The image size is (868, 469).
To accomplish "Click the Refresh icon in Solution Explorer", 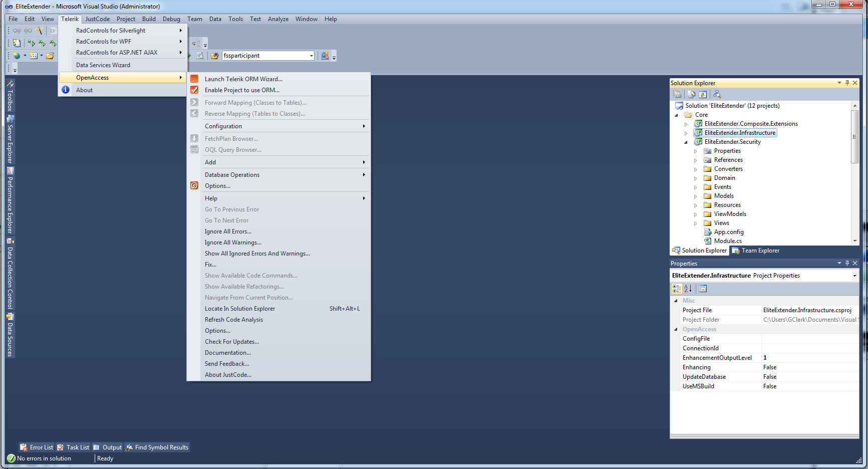I will (x=703, y=94).
